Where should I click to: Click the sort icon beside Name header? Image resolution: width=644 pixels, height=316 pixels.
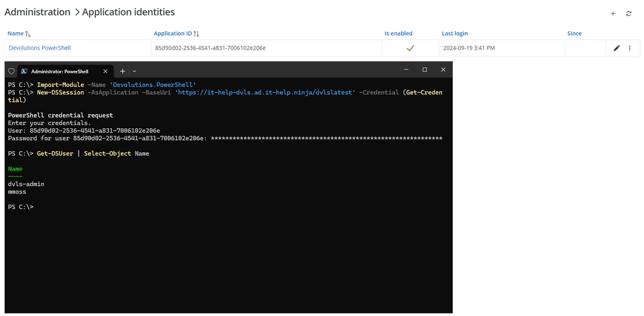(28, 34)
